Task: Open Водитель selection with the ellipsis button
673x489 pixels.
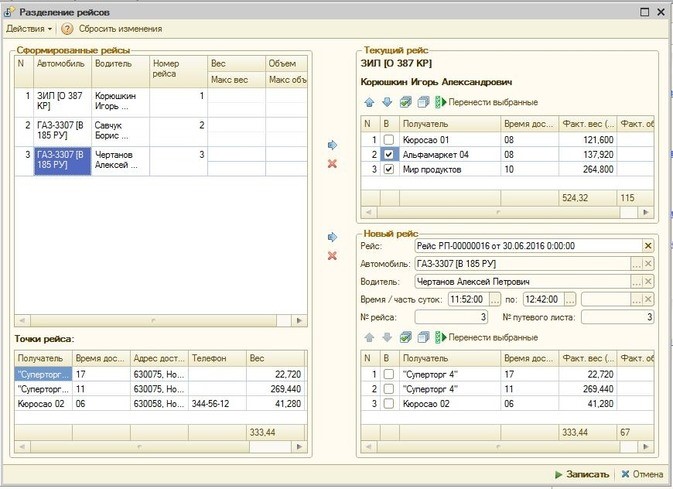Action: pyautogui.click(x=637, y=282)
